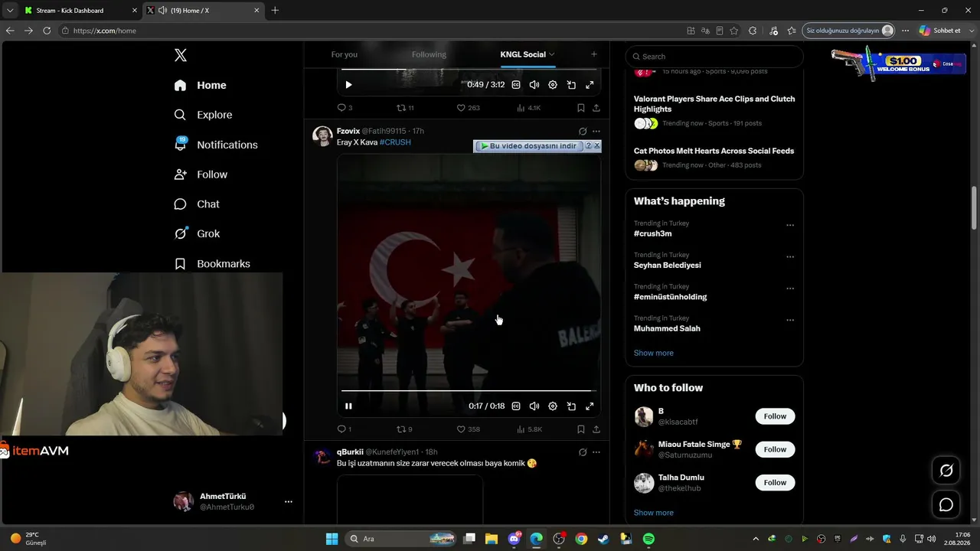Image resolution: width=980 pixels, height=551 pixels.
Task: Open Notifications in the X sidebar
Action: (x=216, y=145)
